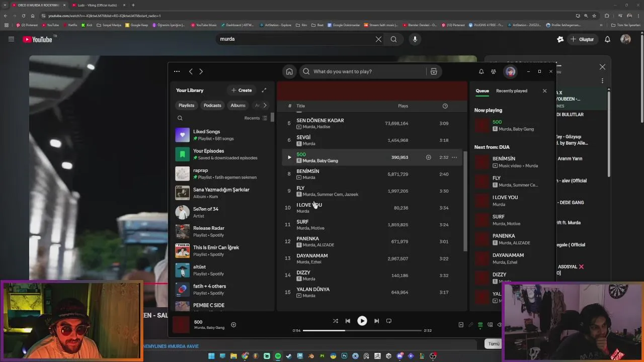Open Release Radar playlist
Screen dimensions: 644x362
click(221, 231)
